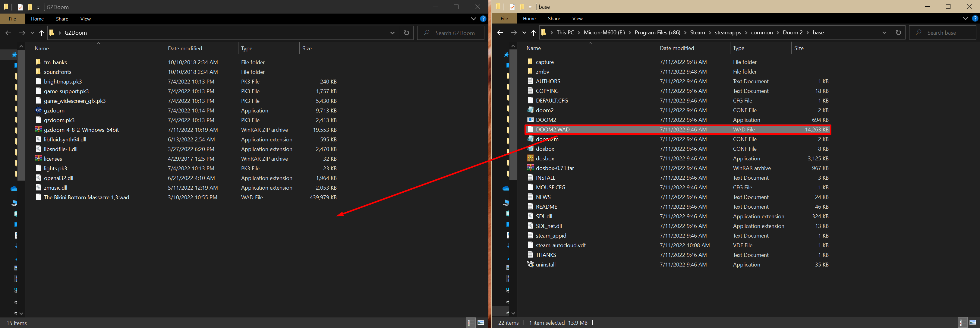Click the dosbox application icon

[530, 158]
